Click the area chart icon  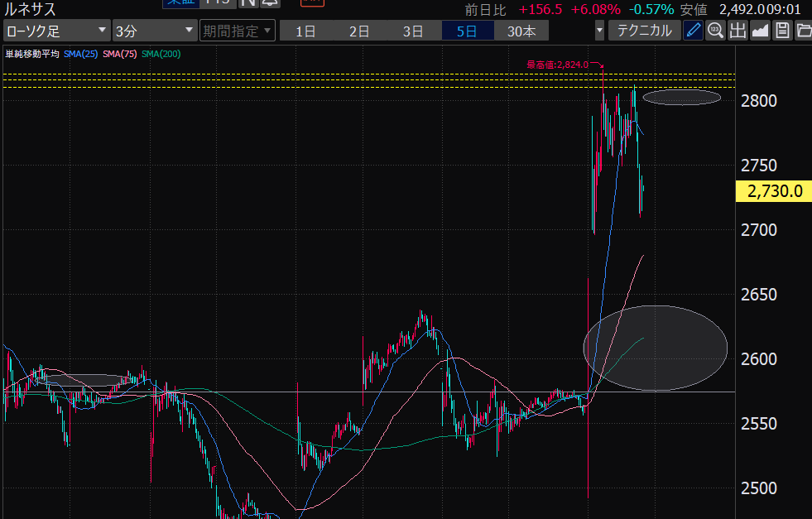[760, 31]
